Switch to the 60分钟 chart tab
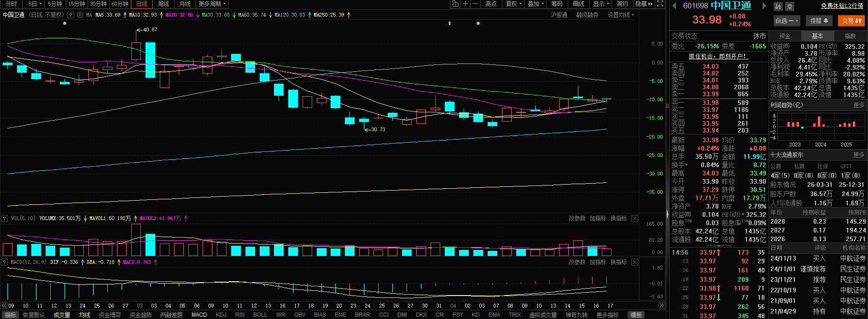This screenshot has height=319, width=868. pyautogui.click(x=120, y=4)
